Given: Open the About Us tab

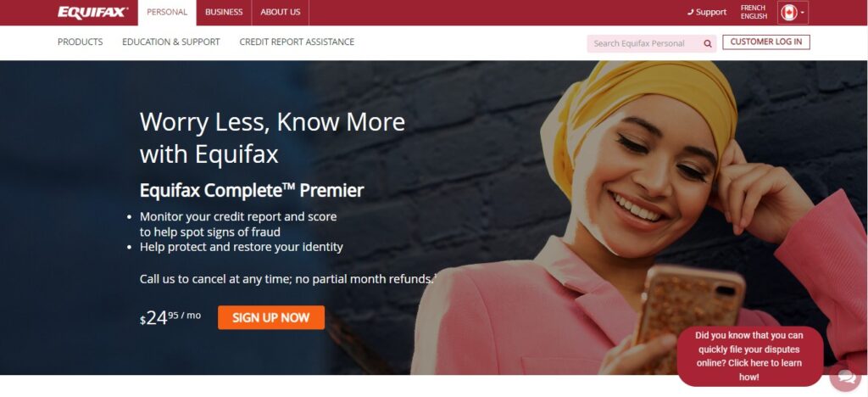Looking at the screenshot, I should pyautogui.click(x=280, y=12).
